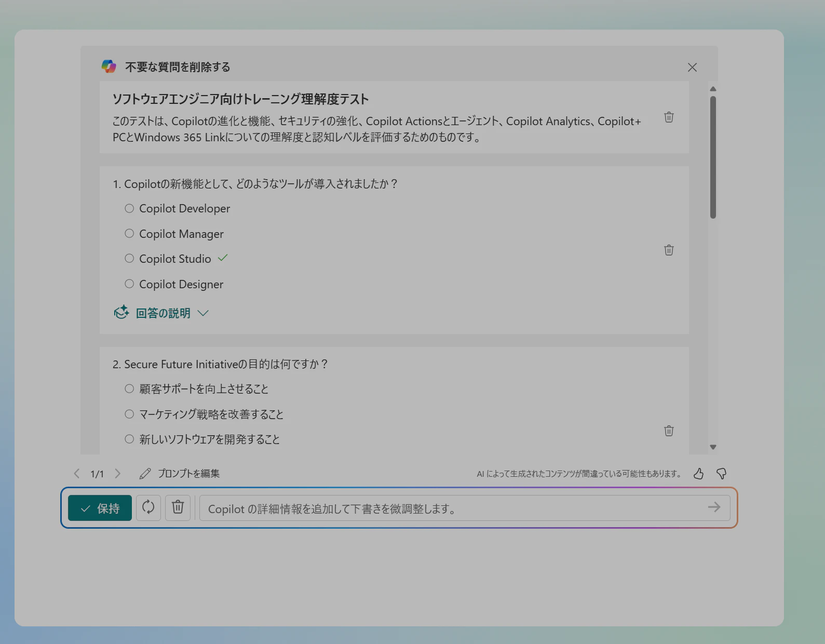Expand the 回答の説明 chevron

[x=203, y=313]
